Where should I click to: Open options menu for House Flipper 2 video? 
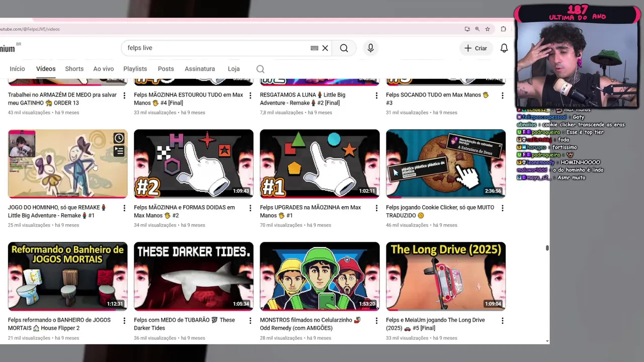point(124,321)
